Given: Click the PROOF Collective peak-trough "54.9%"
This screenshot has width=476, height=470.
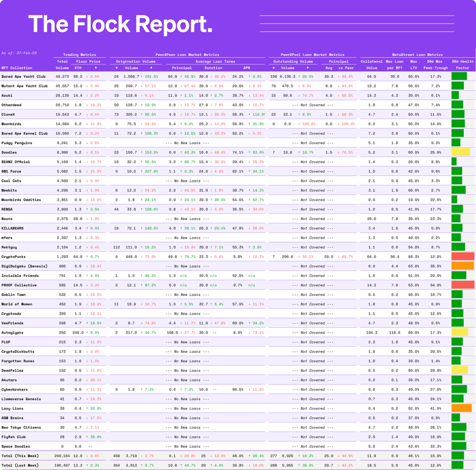Looking at the screenshot, I should (435, 285).
